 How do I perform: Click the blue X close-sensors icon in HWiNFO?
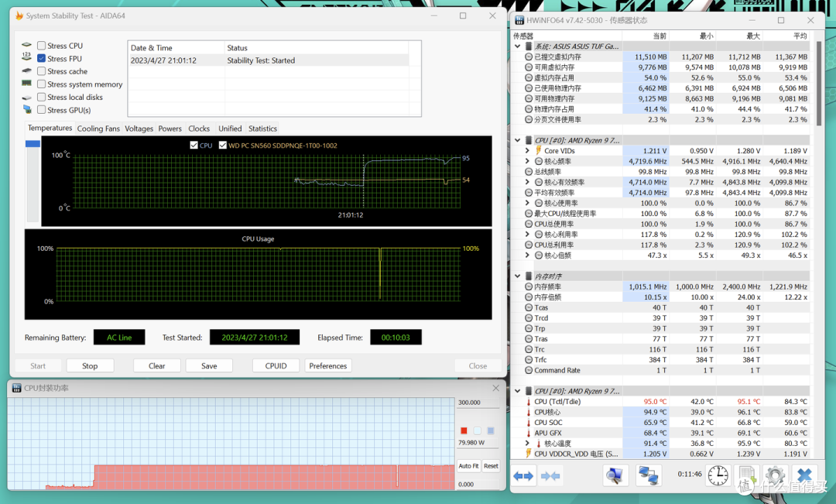(804, 475)
